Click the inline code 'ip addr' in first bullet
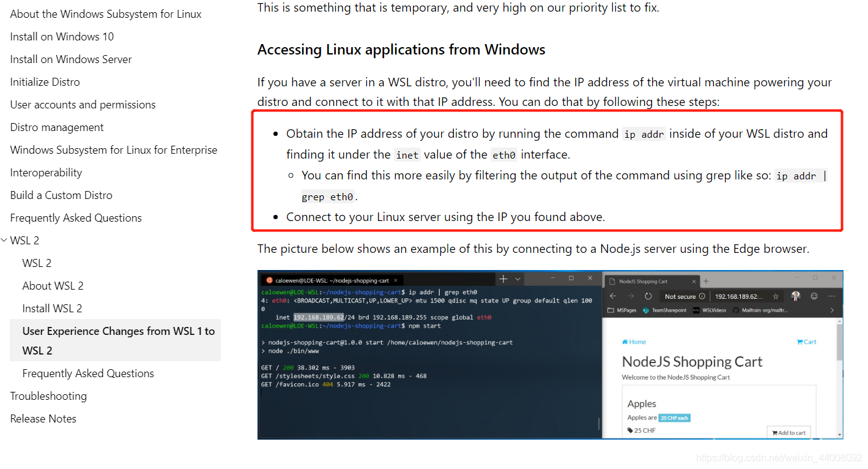 pyautogui.click(x=644, y=134)
